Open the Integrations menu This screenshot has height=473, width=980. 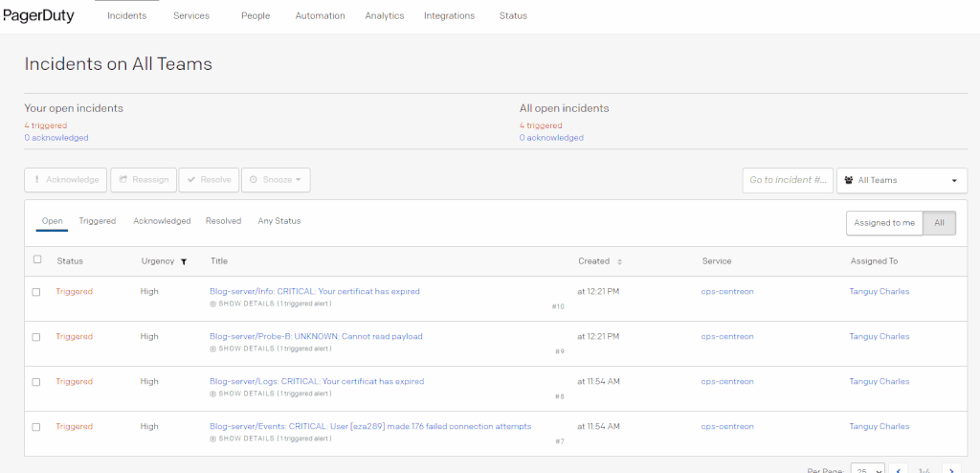pyautogui.click(x=449, y=16)
